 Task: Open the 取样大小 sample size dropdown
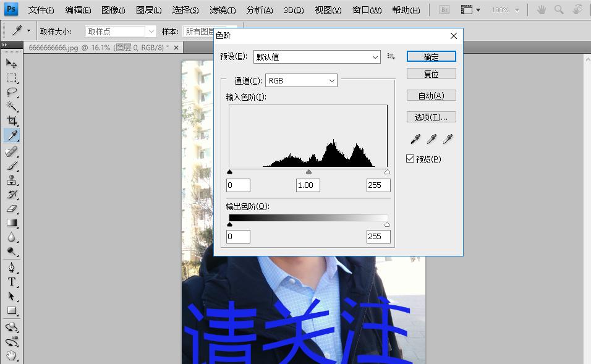click(119, 30)
